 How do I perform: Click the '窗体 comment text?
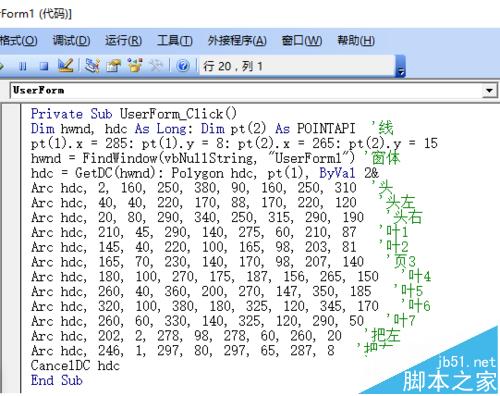pos(382,158)
